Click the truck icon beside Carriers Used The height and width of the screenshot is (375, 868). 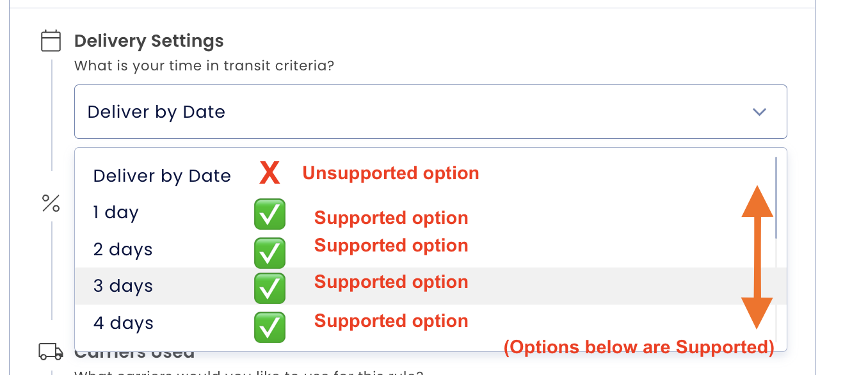tap(51, 351)
